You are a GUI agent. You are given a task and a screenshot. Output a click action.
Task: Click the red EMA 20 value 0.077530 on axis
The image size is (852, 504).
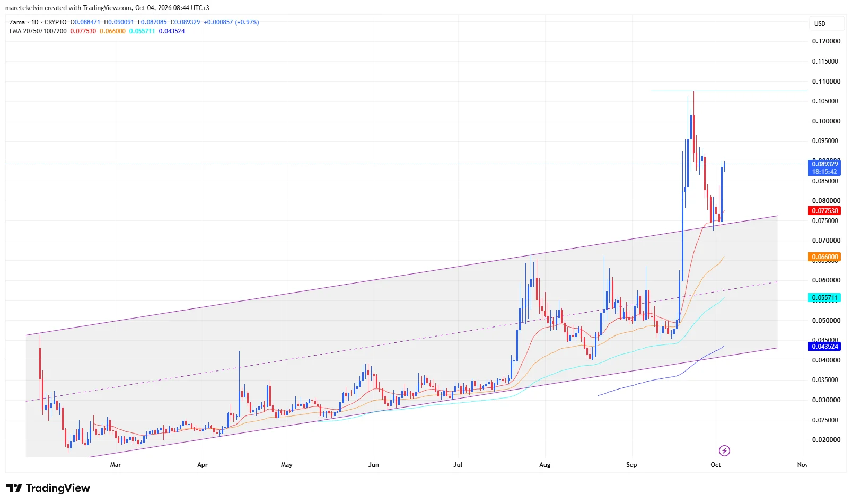[x=824, y=211]
